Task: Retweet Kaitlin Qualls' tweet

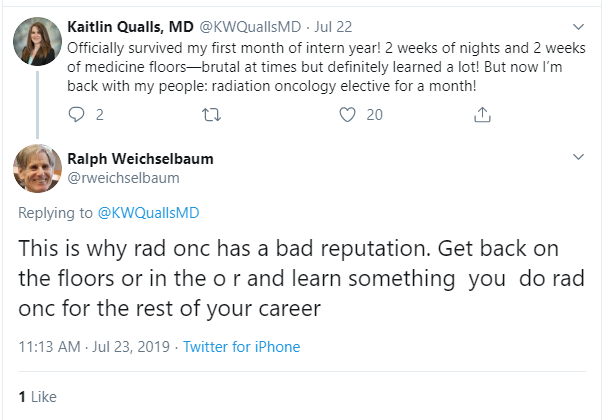Action: [x=212, y=115]
